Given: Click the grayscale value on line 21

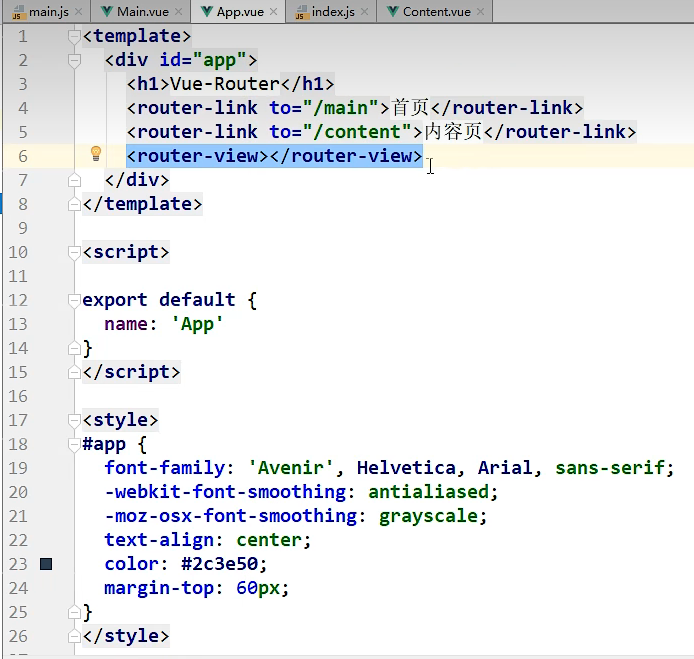Looking at the screenshot, I should coord(428,516).
